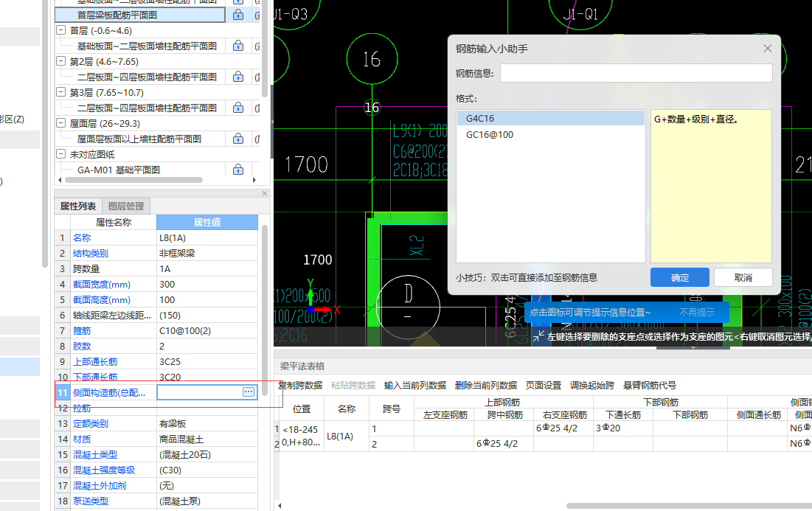Click the 6⌀25 4/2 mid-span cell for span 2
Image resolution: width=812 pixels, height=511 pixels.
pos(504,444)
